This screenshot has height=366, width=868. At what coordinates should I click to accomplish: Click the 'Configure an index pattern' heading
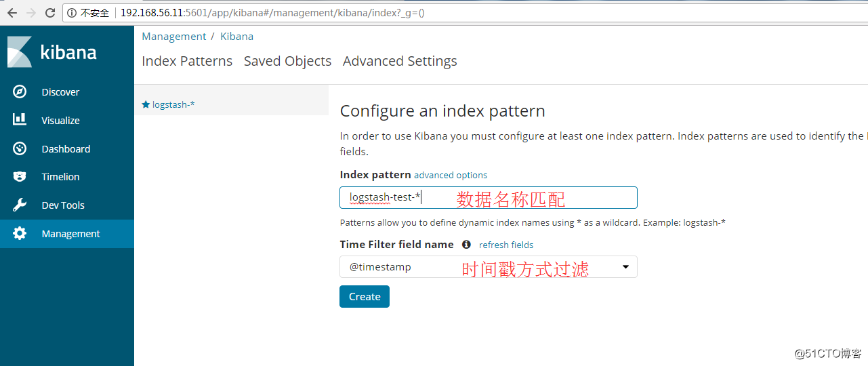click(x=442, y=111)
